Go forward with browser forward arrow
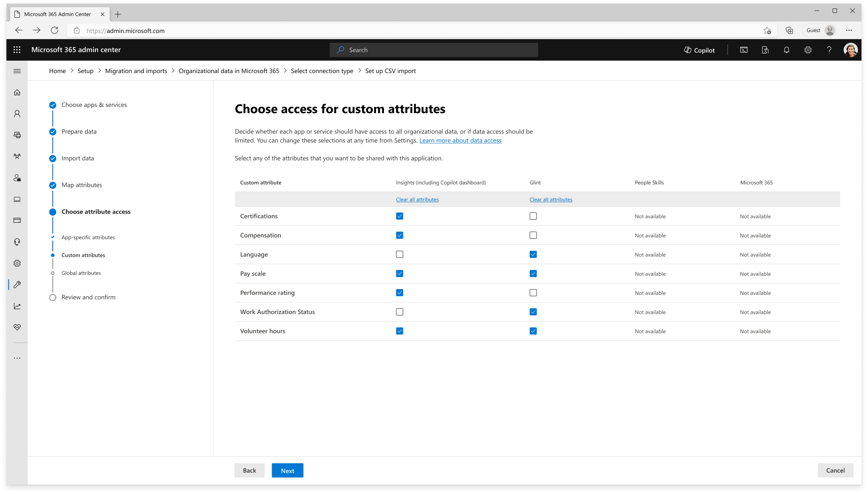Image resolution: width=868 pixels, height=494 pixels. [37, 30]
